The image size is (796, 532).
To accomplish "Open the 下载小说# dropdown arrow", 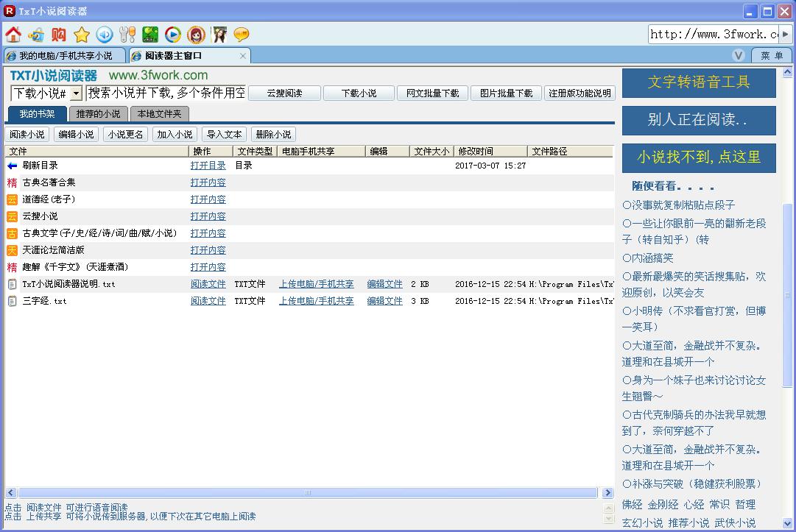I will (x=76, y=93).
